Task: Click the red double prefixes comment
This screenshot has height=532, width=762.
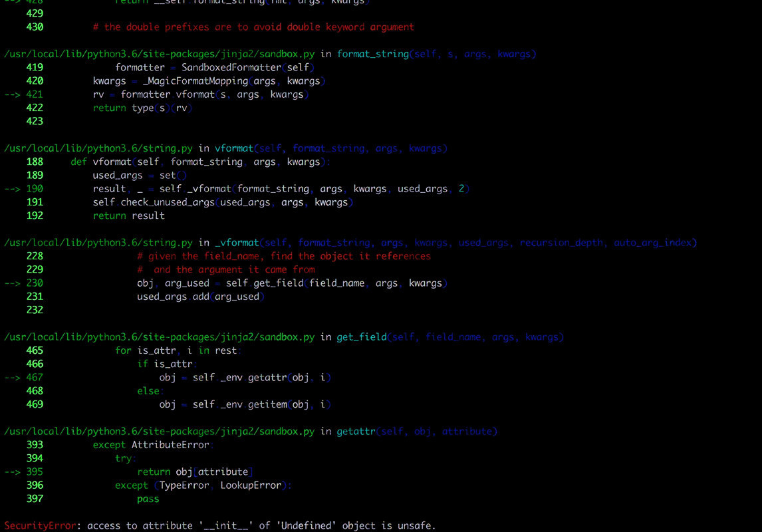Action: (x=253, y=27)
